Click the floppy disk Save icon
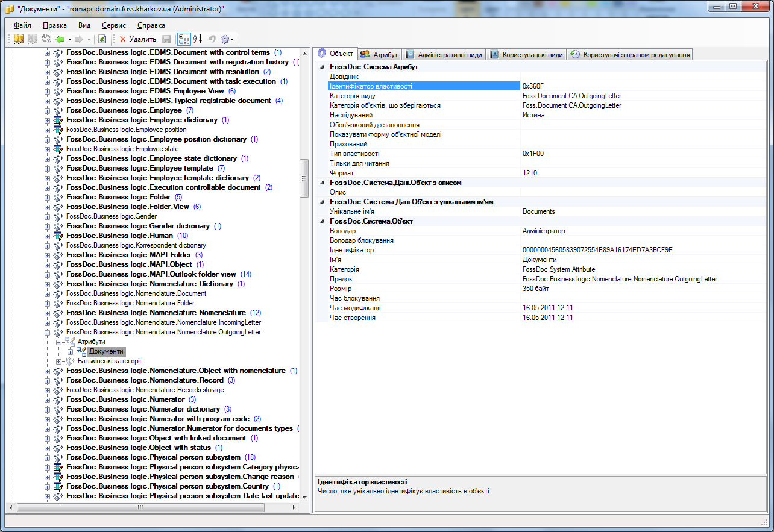Image resolution: width=774 pixels, height=532 pixels. click(166, 39)
